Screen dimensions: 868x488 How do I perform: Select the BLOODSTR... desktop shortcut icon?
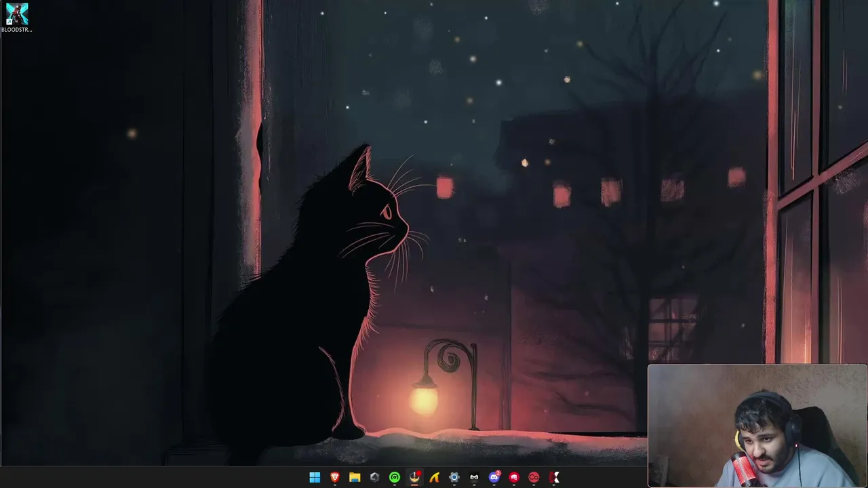point(16,18)
